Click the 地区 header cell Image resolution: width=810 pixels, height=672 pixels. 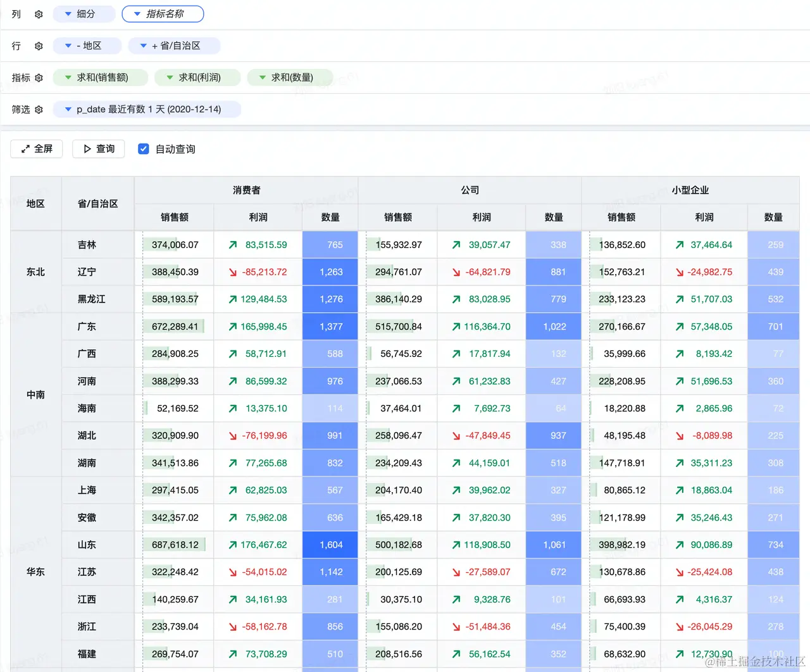(x=36, y=204)
